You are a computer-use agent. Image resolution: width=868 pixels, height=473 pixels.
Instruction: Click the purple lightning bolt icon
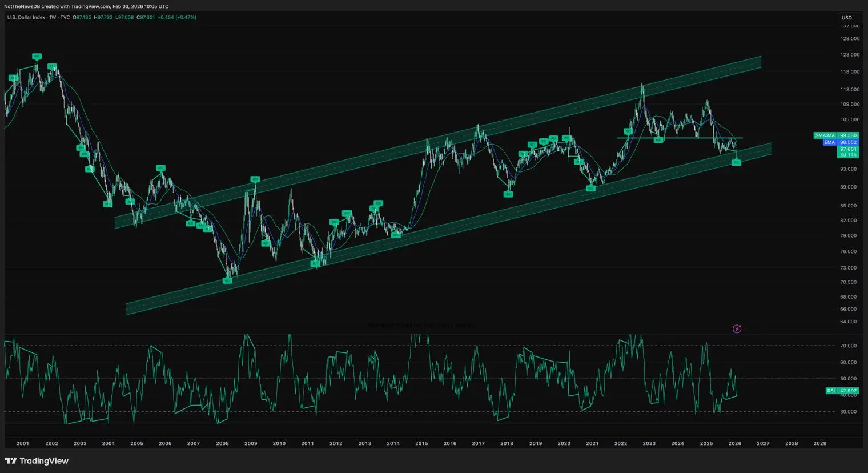(737, 329)
